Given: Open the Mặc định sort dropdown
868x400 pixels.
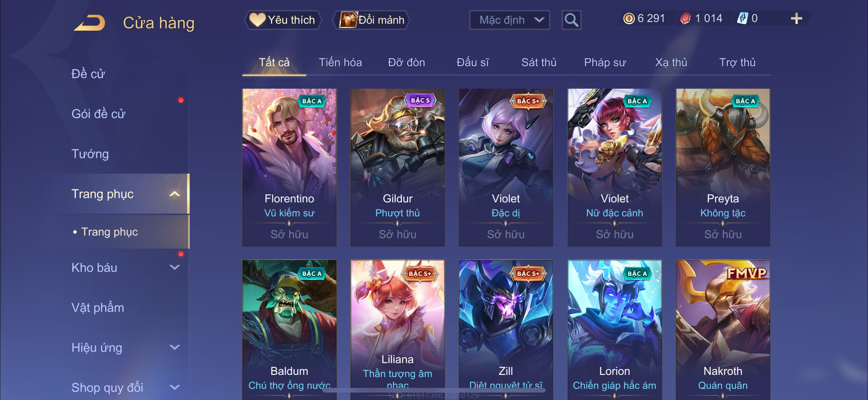Looking at the screenshot, I should [509, 20].
